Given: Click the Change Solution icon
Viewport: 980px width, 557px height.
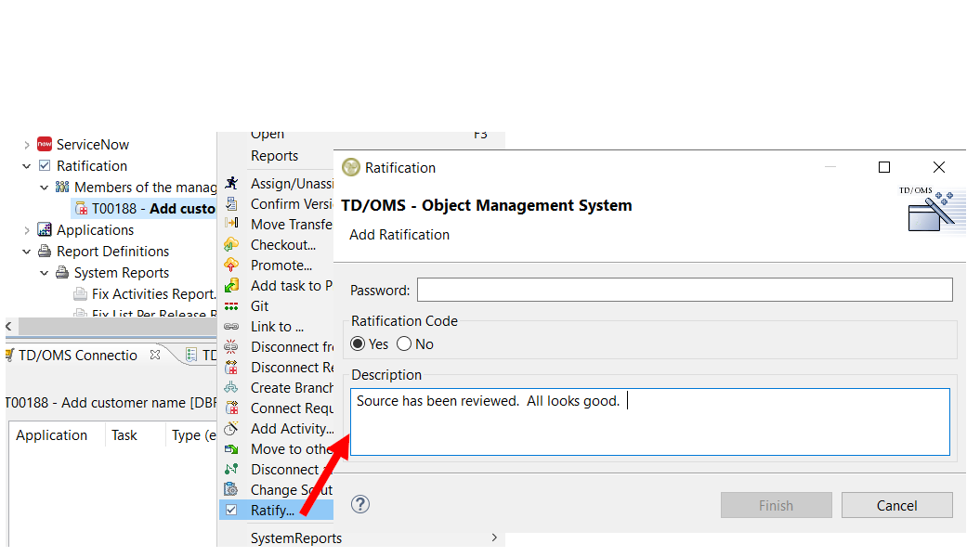Looking at the screenshot, I should click(x=231, y=489).
